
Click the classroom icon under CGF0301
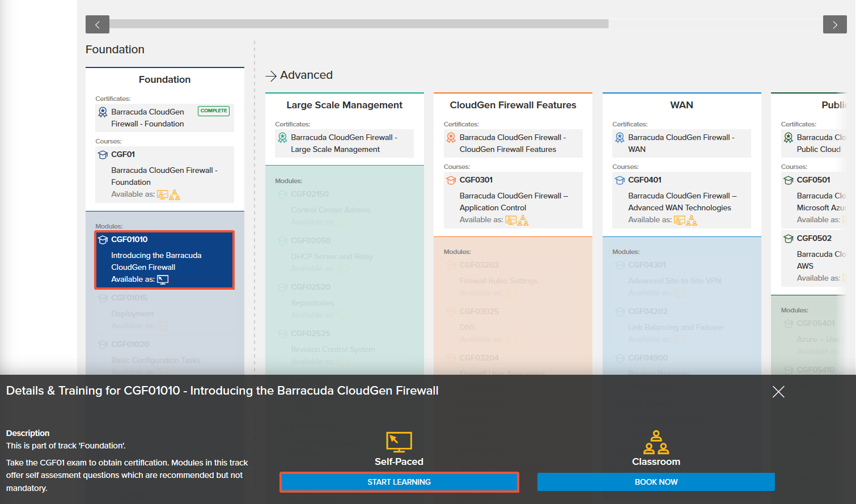click(x=523, y=220)
